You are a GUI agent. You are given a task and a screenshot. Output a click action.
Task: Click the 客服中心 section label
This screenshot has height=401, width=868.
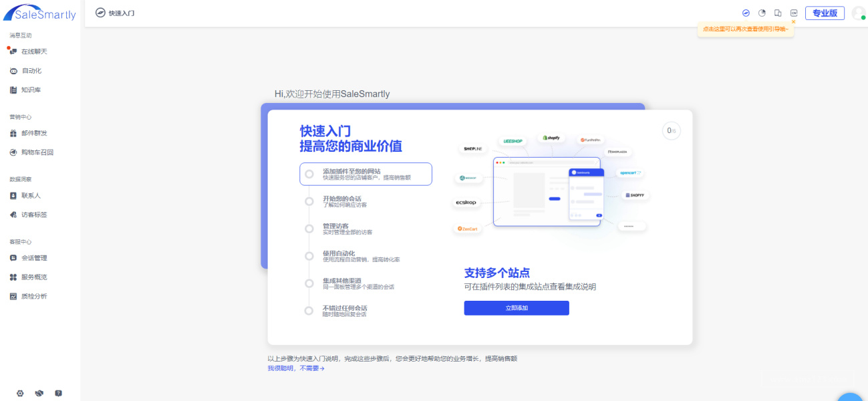21,242
